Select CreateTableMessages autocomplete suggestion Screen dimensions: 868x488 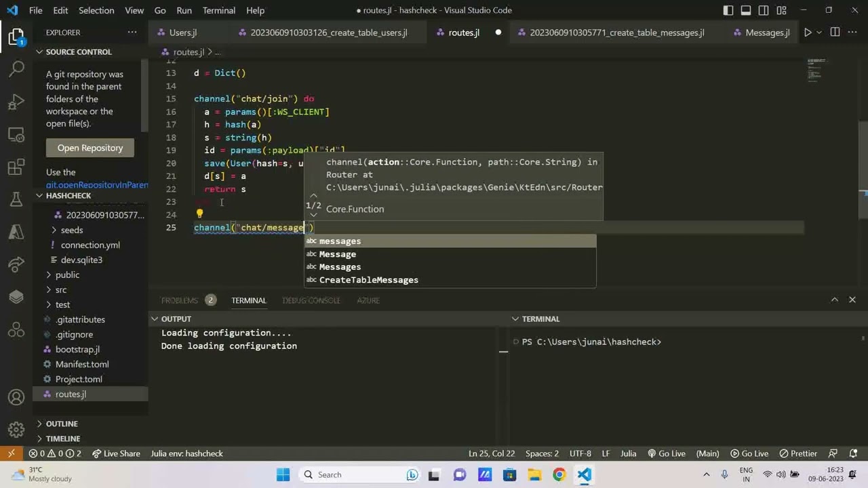tap(450, 280)
